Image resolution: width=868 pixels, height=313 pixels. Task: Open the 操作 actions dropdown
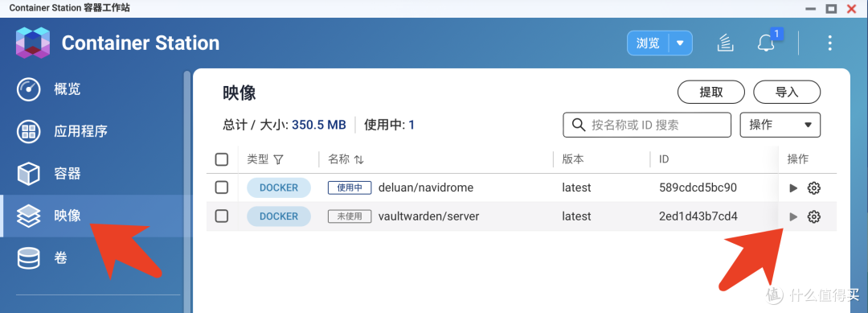point(780,125)
